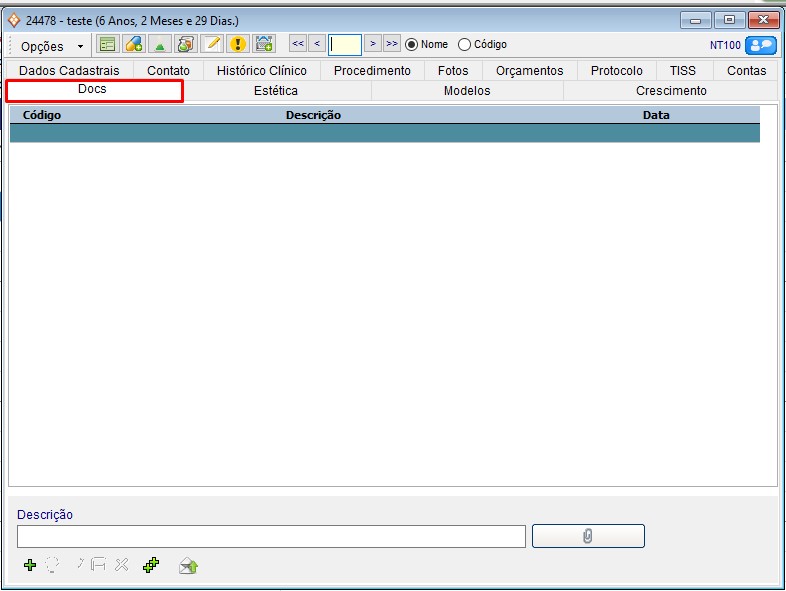Switch to the Histórico Clínico tab
This screenshot has width=786, height=591.
click(x=262, y=71)
